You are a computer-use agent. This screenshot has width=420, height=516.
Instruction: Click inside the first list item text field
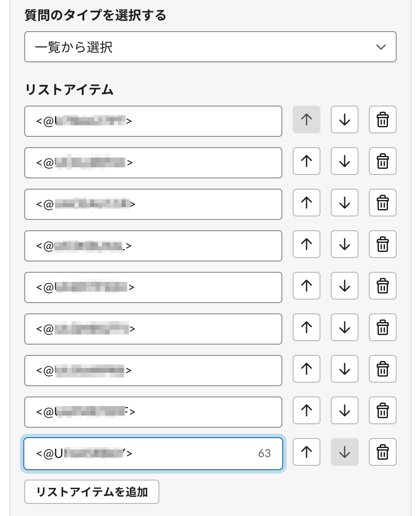153,121
